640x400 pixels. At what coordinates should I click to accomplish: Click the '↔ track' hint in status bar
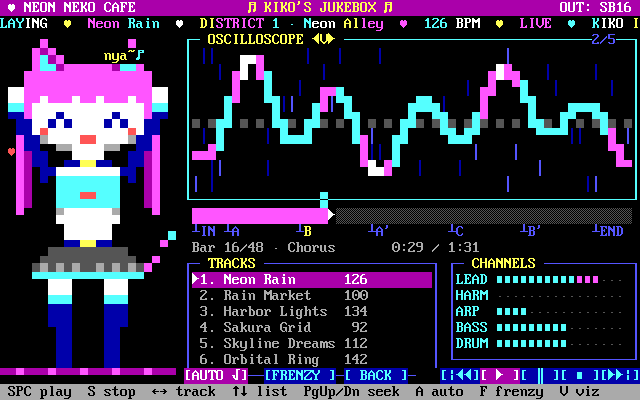(x=184, y=391)
